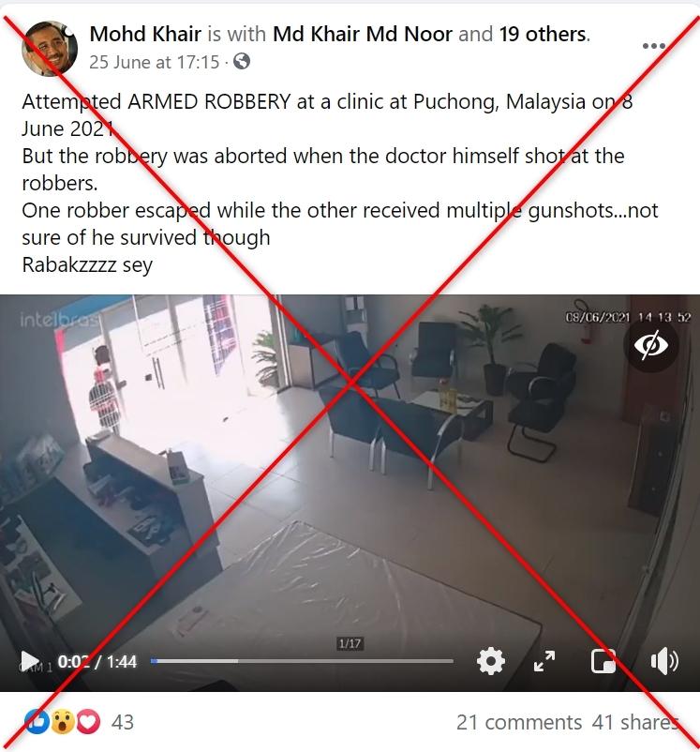Open video settings gear icon
The image size is (700, 752).
[490, 661]
